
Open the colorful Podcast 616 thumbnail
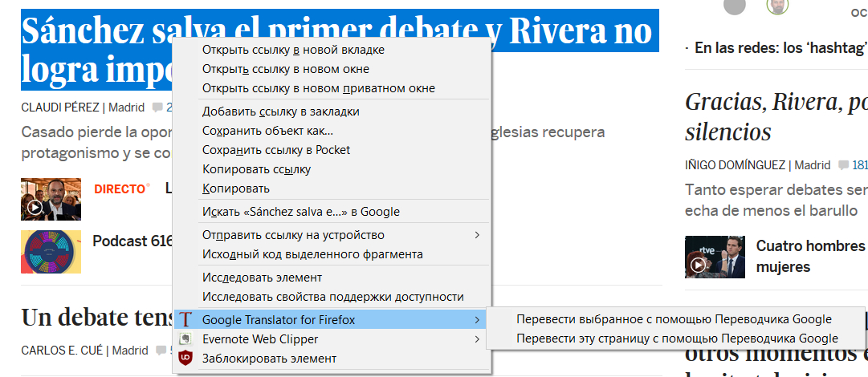point(51,252)
